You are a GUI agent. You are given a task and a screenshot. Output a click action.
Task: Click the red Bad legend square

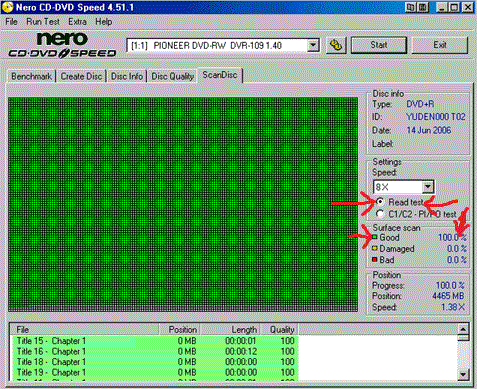[x=375, y=259]
